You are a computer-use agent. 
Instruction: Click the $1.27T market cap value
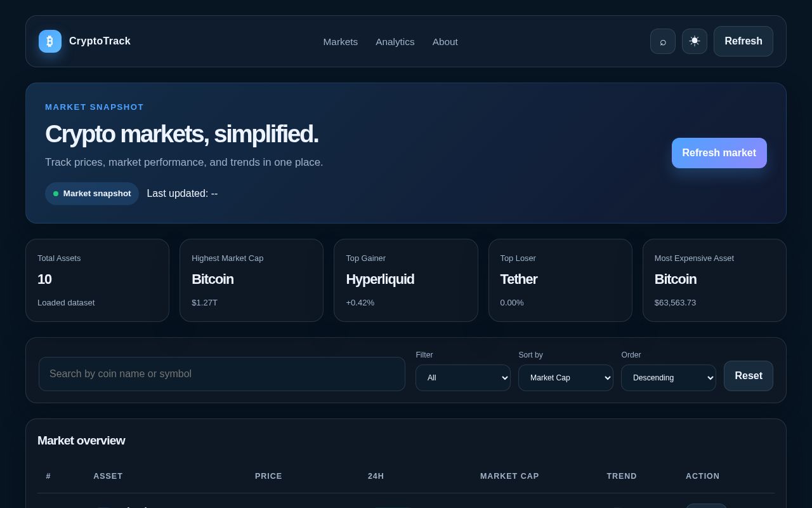204,303
